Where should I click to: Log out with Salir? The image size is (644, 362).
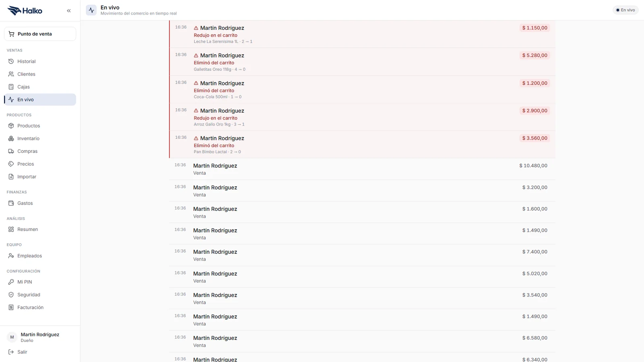(40, 352)
